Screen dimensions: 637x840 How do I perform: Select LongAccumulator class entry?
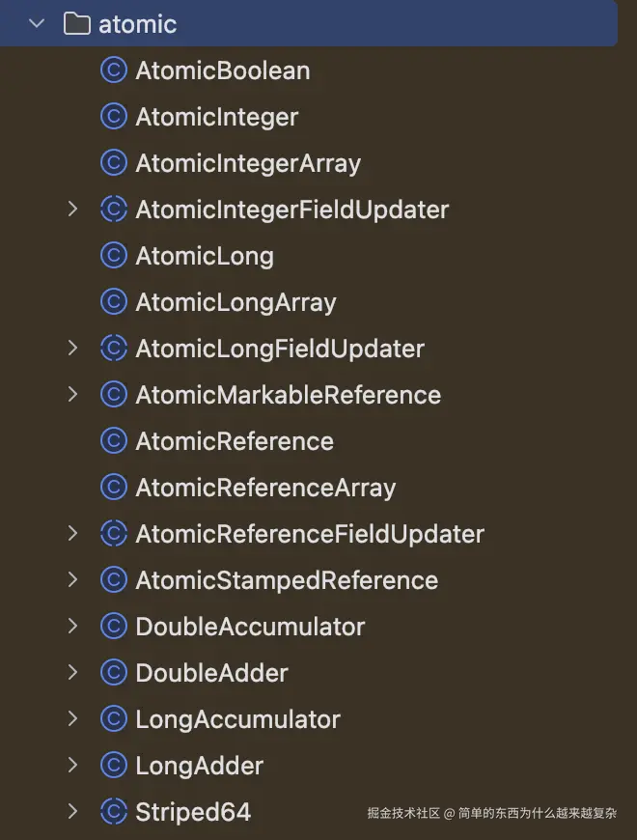pyautogui.click(x=237, y=719)
